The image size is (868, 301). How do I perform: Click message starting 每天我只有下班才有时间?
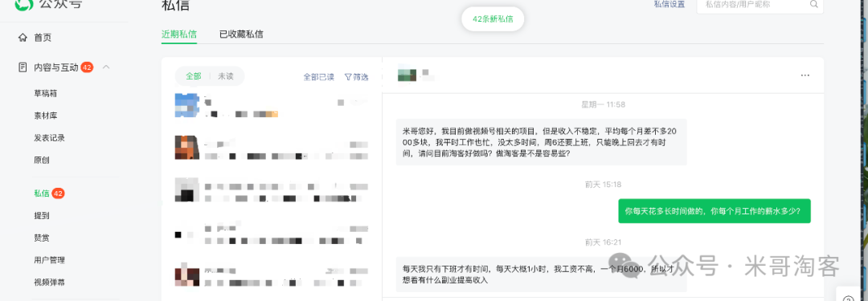coord(542,275)
